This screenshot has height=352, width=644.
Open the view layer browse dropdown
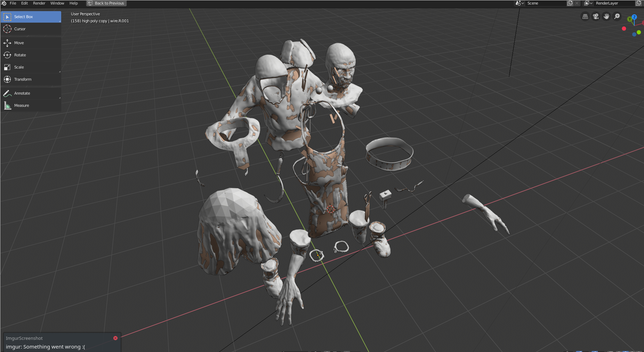point(588,3)
